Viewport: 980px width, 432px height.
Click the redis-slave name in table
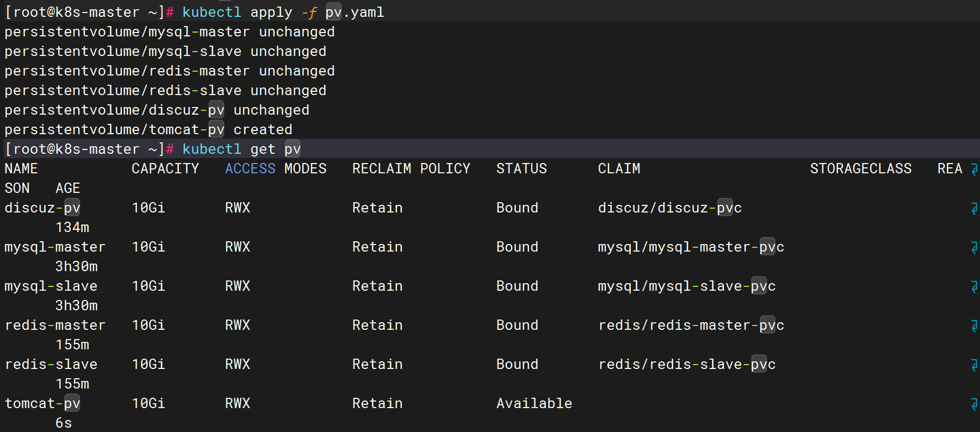(x=51, y=364)
